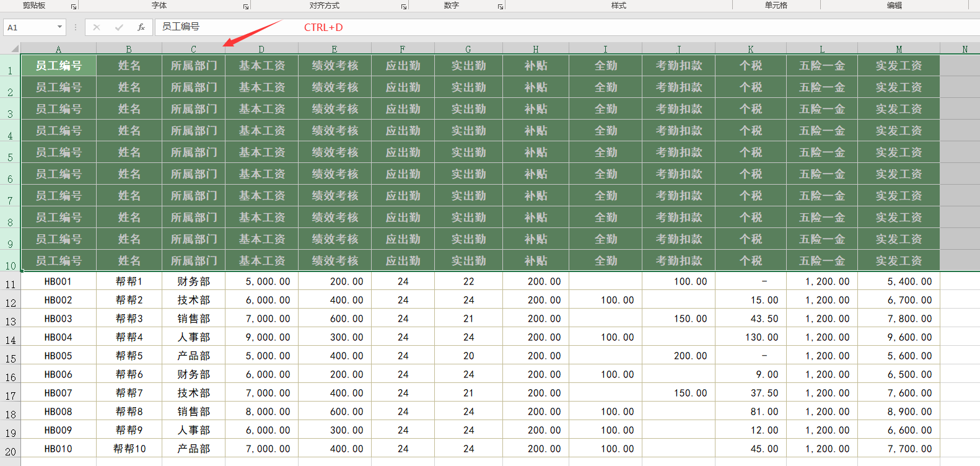Select the 9,600.00 salary cell

coord(899,337)
